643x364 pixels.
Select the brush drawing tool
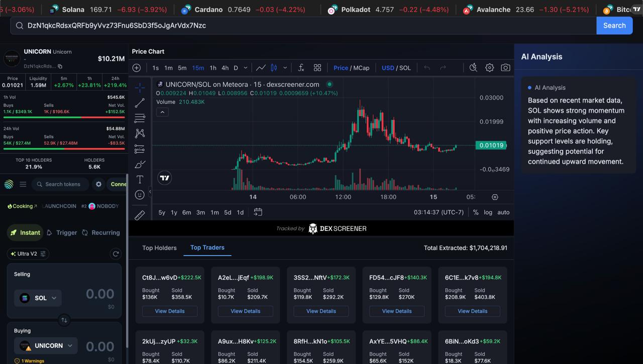140,165
